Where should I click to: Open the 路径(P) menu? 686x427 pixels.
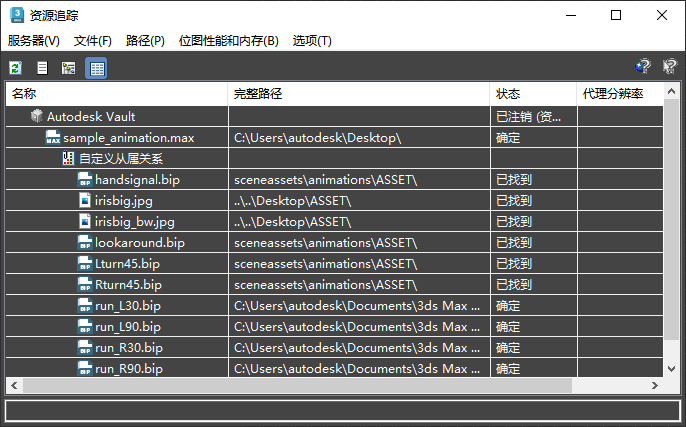[145, 41]
